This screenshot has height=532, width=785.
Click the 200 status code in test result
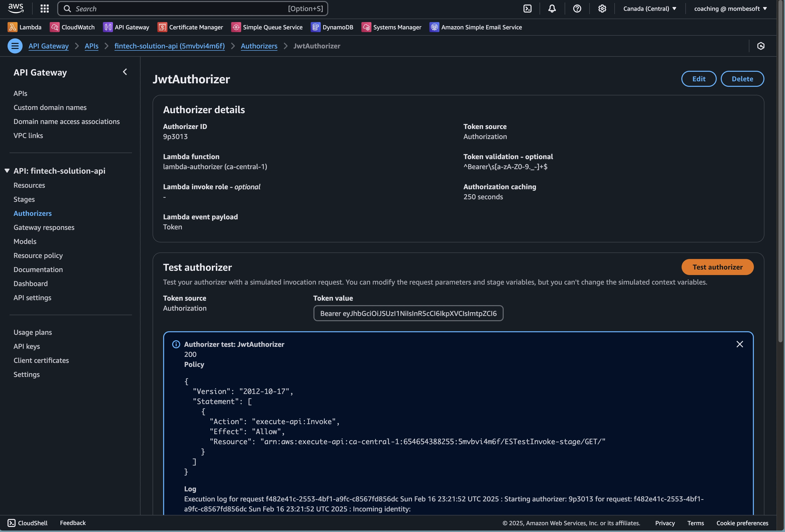point(190,354)
